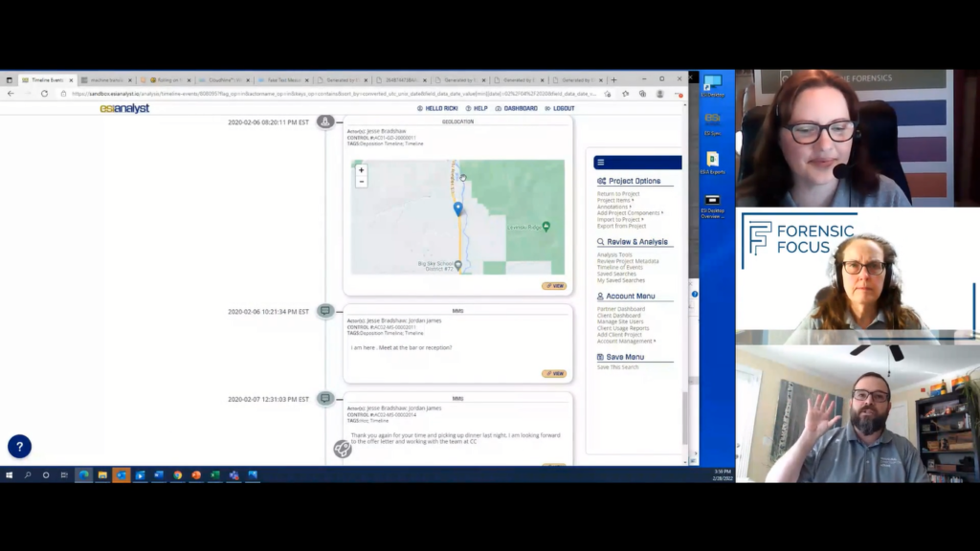The image size is (980, 551).
Task: Open Microsoft Edge from the taskbar
Action: 83,475
